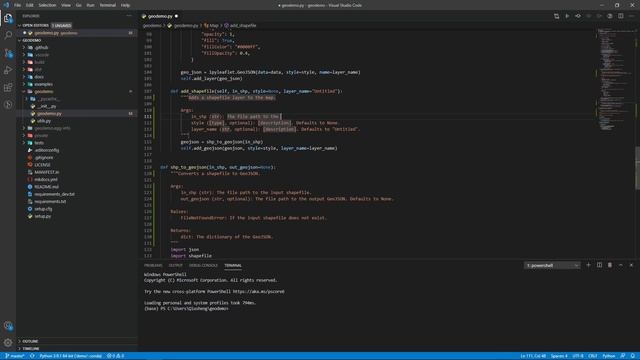Screen dimensions: 640x360
Task: Open the Accounts menu icon
Action: point(8,325)
